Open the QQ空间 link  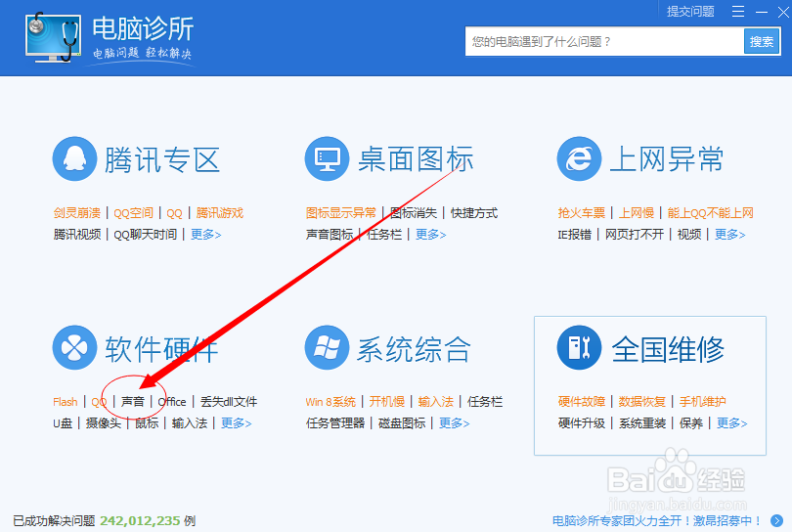point(133,213)
